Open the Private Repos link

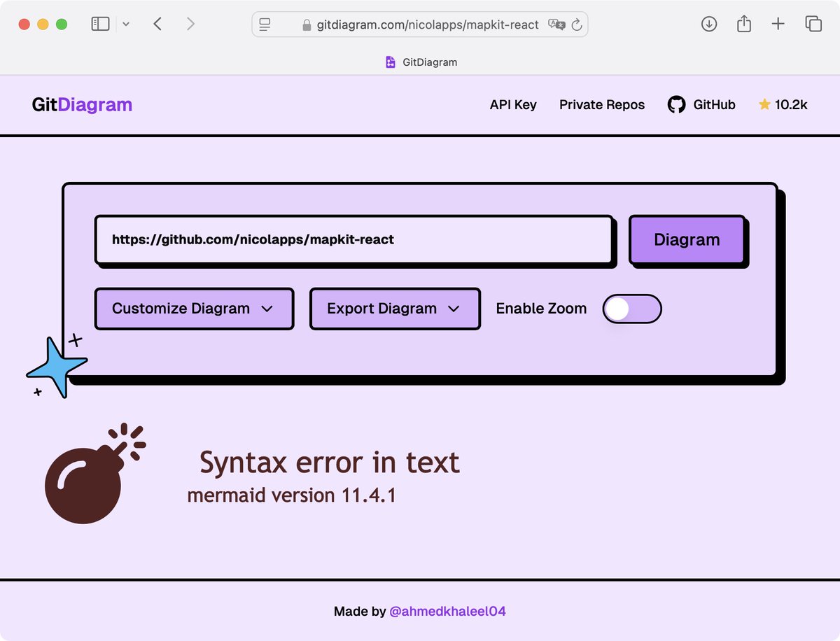pyautogui.click(x=602, y=105)
